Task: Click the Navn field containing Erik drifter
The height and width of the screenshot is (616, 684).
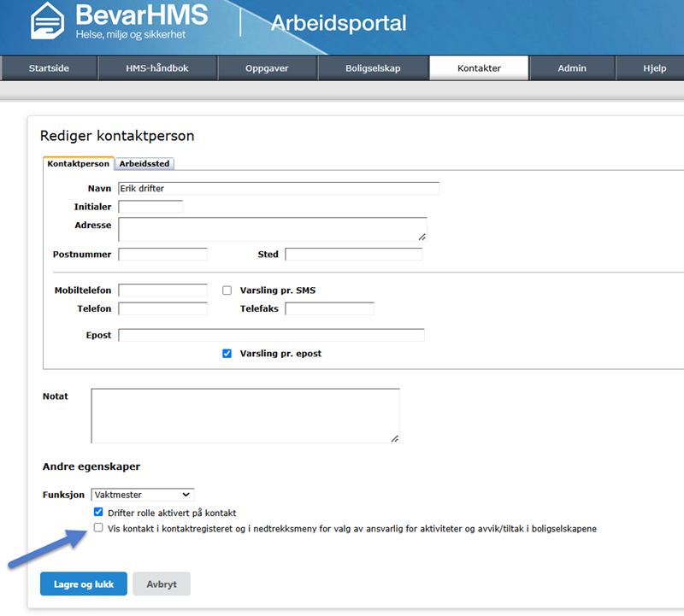Action: (x=278, y=188)
